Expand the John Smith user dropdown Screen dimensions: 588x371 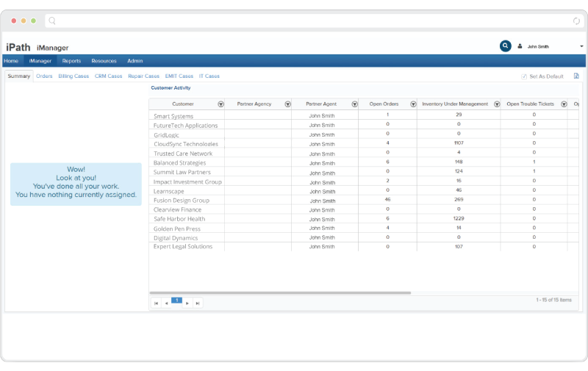(x=581, y=46)
